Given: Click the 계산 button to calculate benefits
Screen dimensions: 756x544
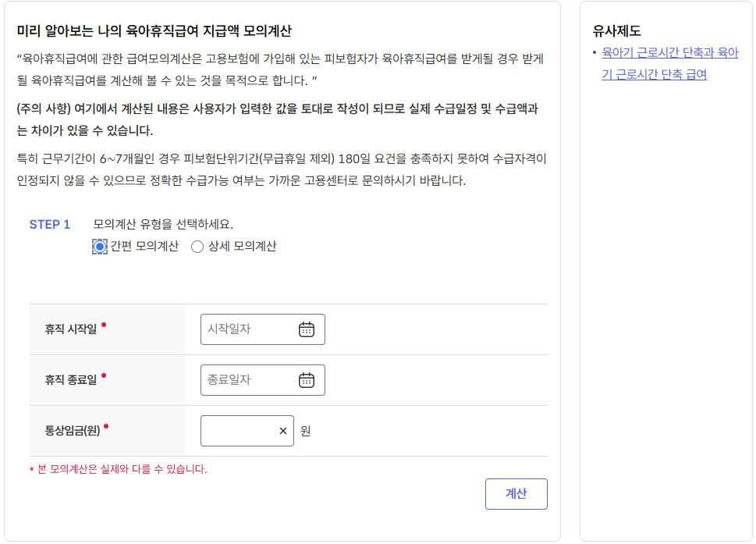Looking at the screenshot, I should tap(516, 493).
